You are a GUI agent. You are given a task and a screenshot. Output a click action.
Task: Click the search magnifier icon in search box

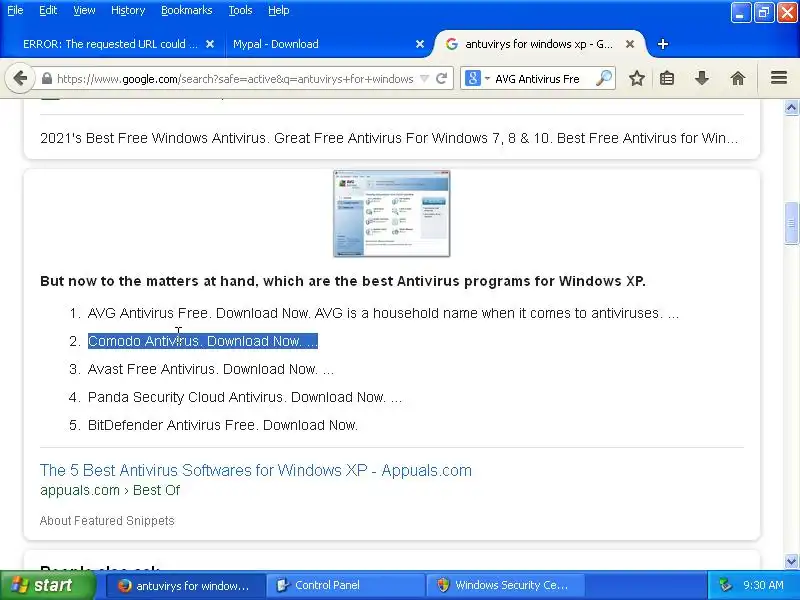(x=604, y=79)
